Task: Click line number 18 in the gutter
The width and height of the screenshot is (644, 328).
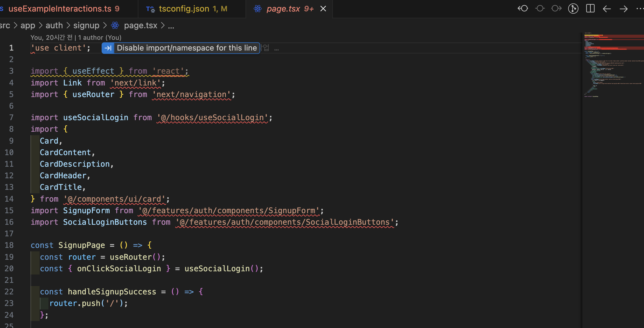Action: coord(9,245)
